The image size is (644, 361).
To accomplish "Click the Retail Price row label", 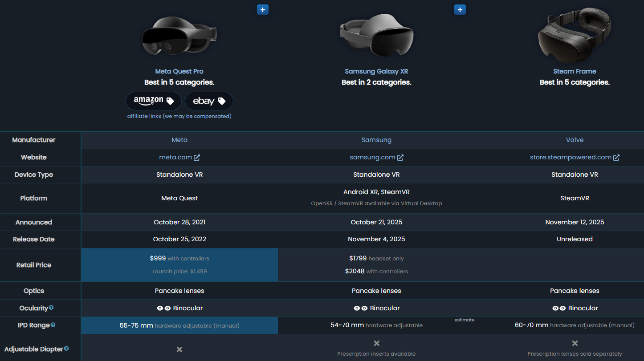I will pos(34,265).
